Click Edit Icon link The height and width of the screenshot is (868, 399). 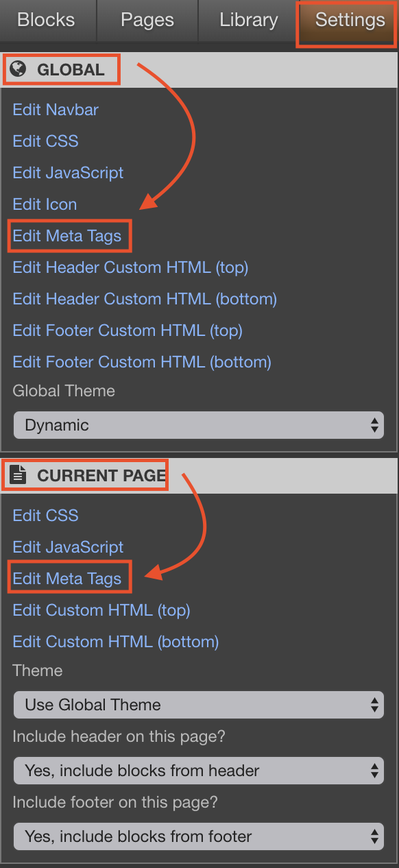coord(45,204)
